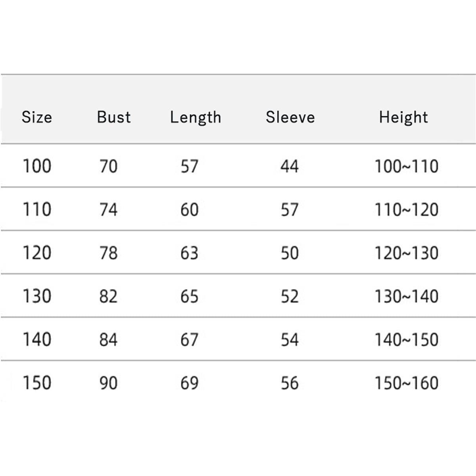
Task: Click size 100 in the Size column
Action: point(37,166)
